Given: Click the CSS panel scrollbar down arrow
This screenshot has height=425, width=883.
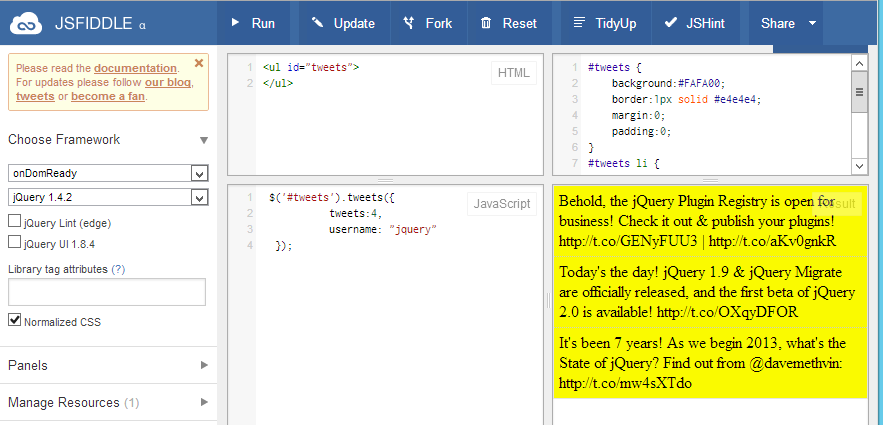Looking at the screenshot, I should 859,165.
